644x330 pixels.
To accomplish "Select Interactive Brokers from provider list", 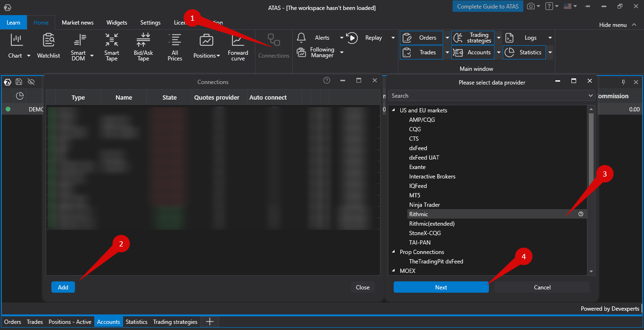I will click(432, 176).
